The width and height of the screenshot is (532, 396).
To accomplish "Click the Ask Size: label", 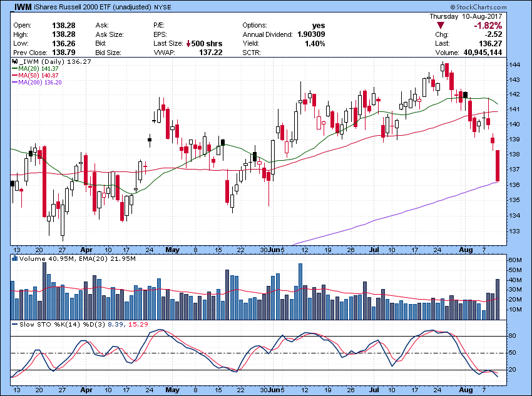I will coord(110,34).
